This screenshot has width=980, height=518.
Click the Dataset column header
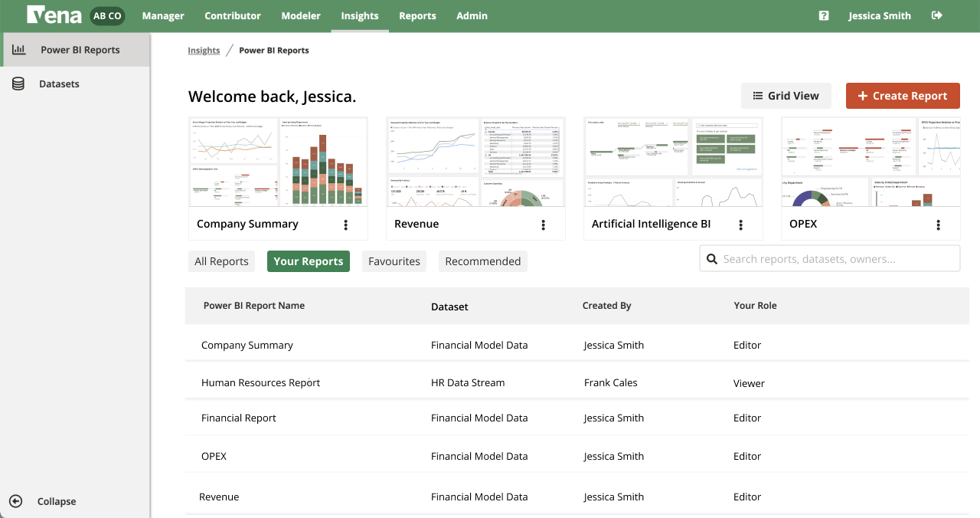point(449,307)
